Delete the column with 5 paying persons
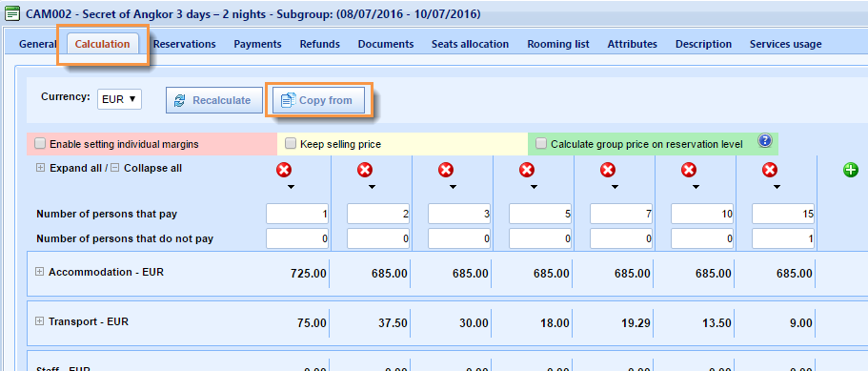The image size is (868, 371). (x=527, y=171)
